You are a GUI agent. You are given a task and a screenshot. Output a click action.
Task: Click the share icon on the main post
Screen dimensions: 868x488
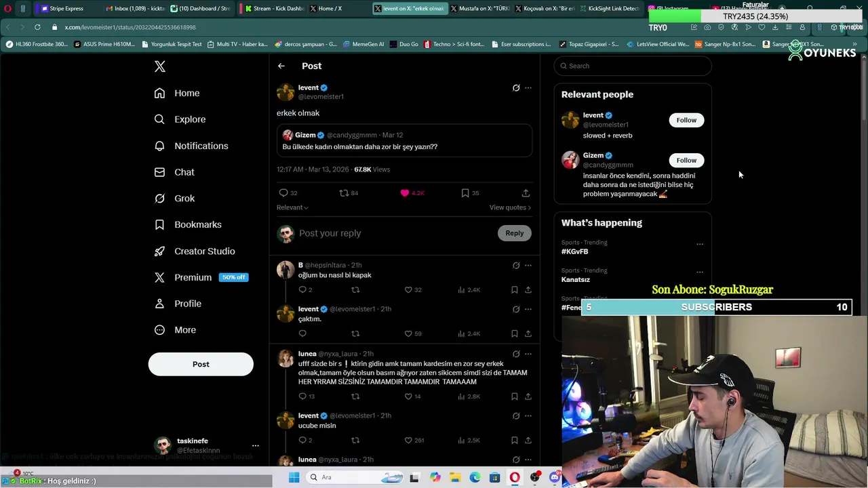tap(526, 193)
